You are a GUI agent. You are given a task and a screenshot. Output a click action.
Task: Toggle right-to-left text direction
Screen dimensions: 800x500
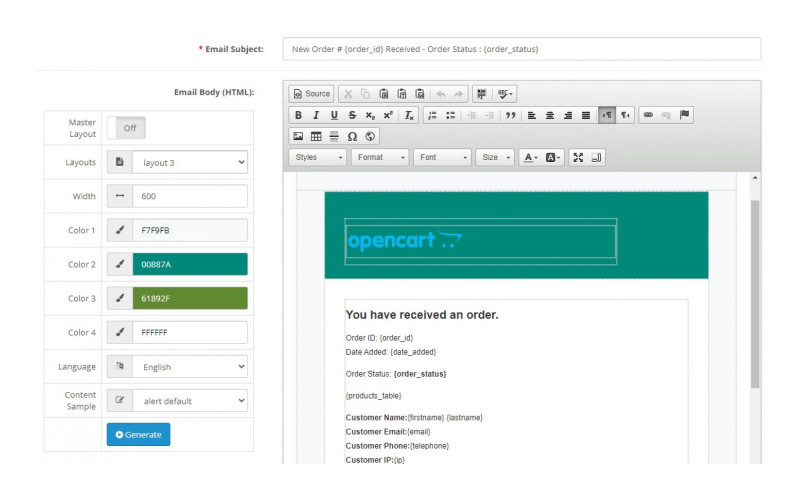[625, 115]
